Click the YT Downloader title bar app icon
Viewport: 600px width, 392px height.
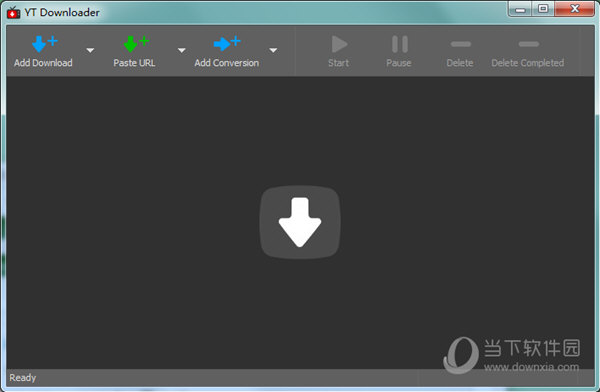click(13, 13)
